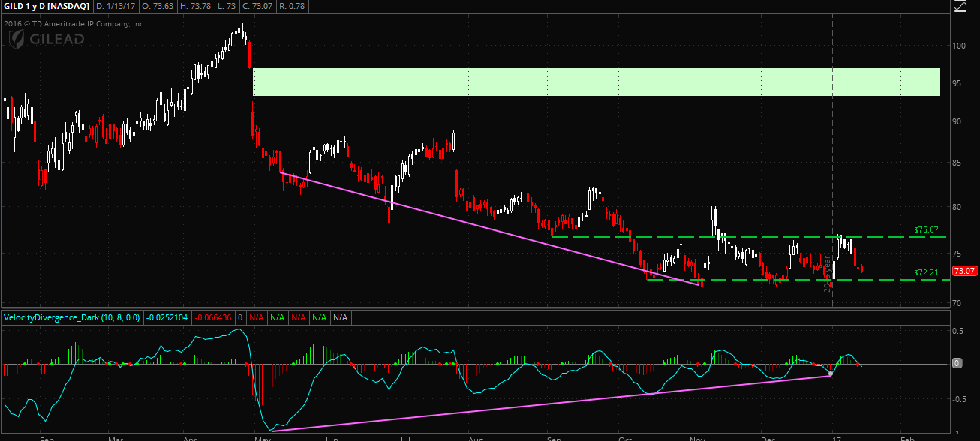Click the curve icon above the price axis
980x441 pixels.
961,5
